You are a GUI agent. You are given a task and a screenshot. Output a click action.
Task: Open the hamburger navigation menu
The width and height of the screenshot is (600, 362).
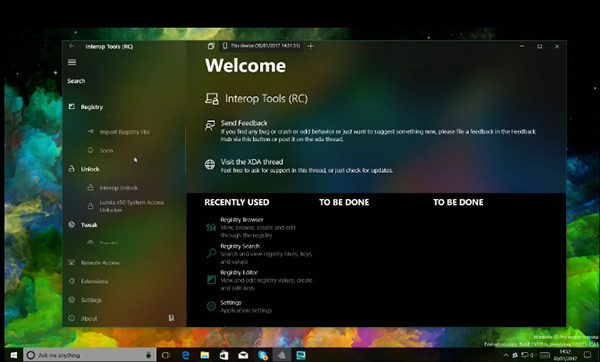pyautogui.click(x=72, y=62)
